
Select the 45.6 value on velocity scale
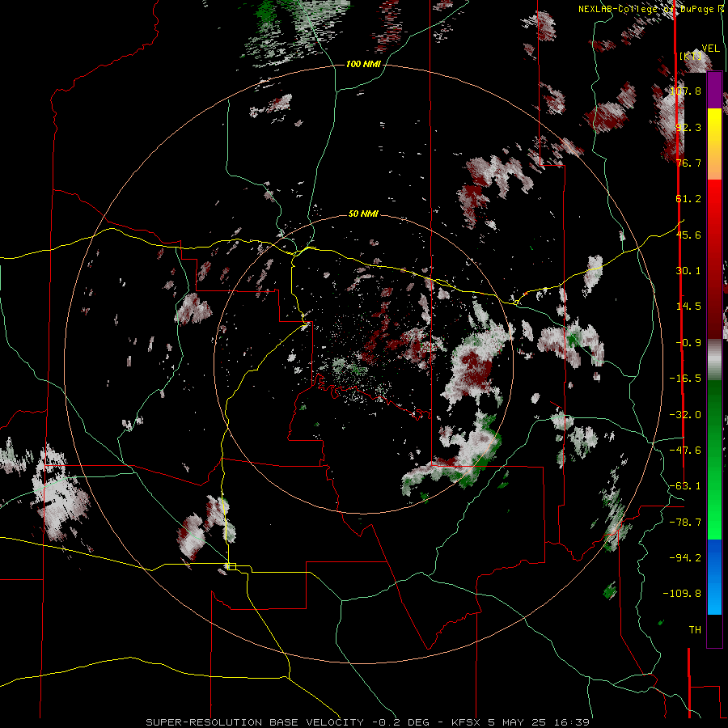tap(688, 235)
